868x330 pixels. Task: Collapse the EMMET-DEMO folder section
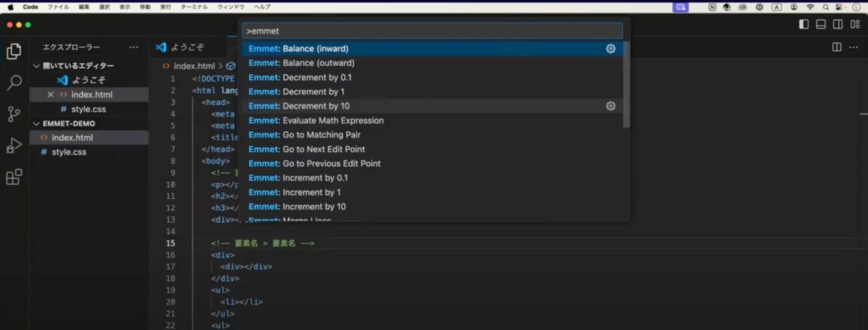click(x=36, y=123)
